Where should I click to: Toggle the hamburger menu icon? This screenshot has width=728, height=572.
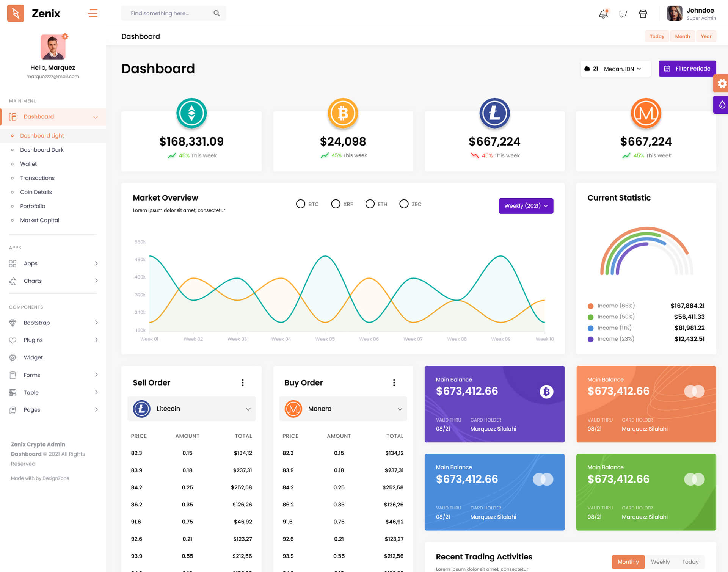coord(93,13)
